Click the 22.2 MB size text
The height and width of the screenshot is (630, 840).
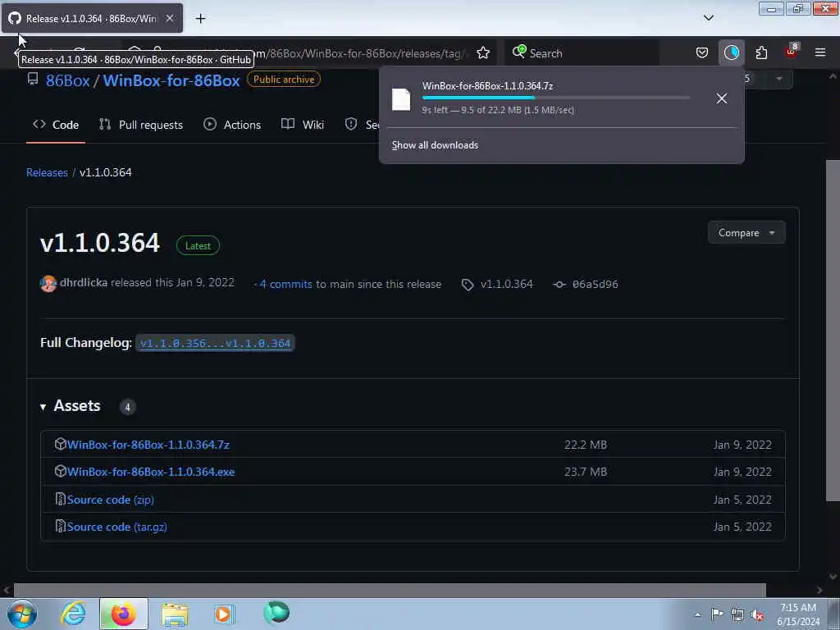pyautogui.click(x=586, y=445)
